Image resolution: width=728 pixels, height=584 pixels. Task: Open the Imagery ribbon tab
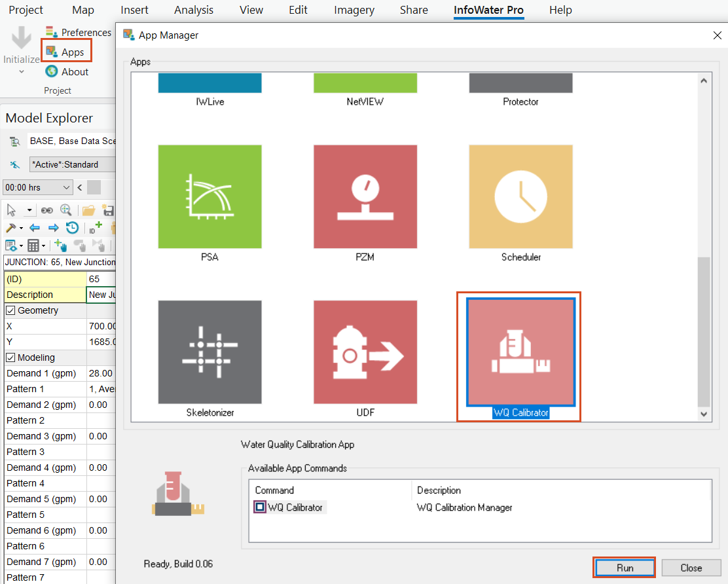tap(354, 10)
